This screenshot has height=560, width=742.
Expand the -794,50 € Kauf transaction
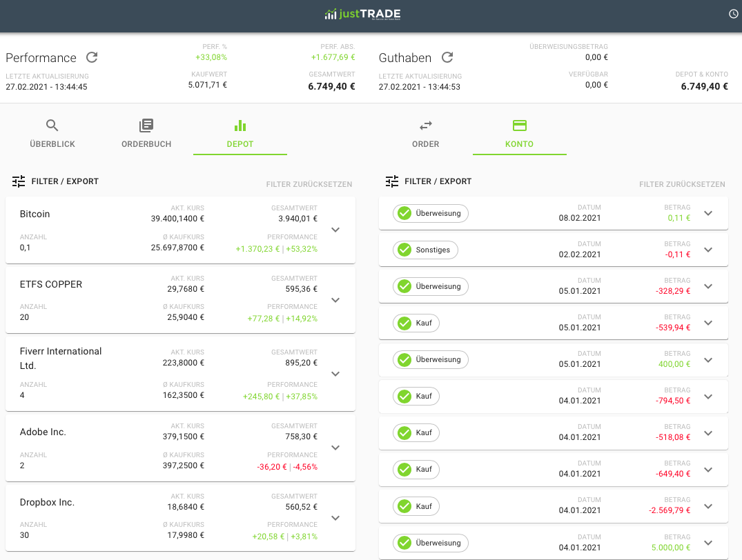(708, 397)
